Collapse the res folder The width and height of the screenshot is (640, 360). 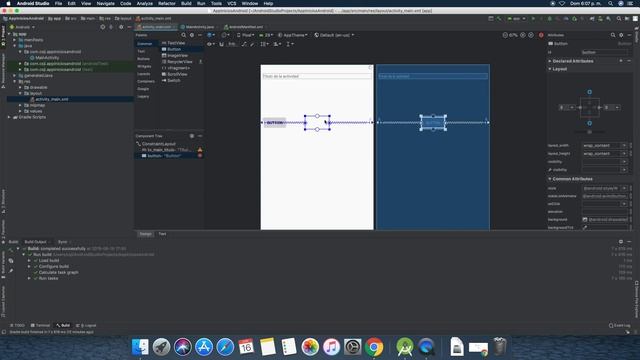tap(15, 82)
